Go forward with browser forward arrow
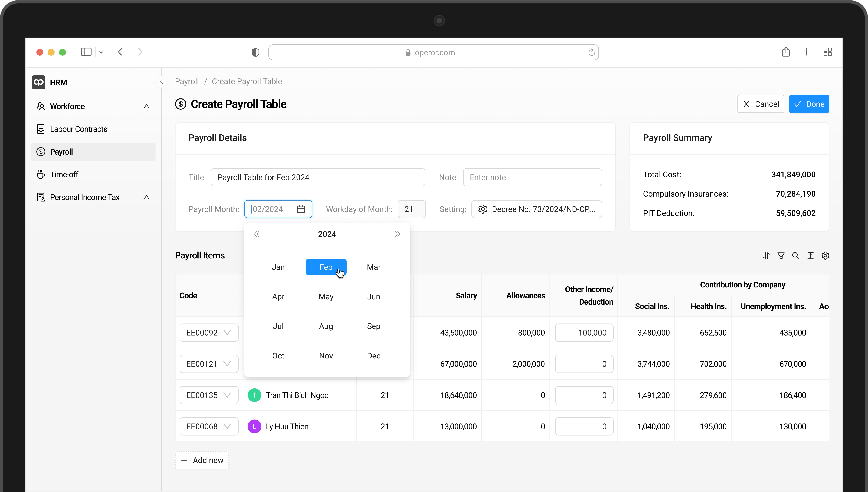Viewport: 868px width, 492px height. [x=140, y=52]
